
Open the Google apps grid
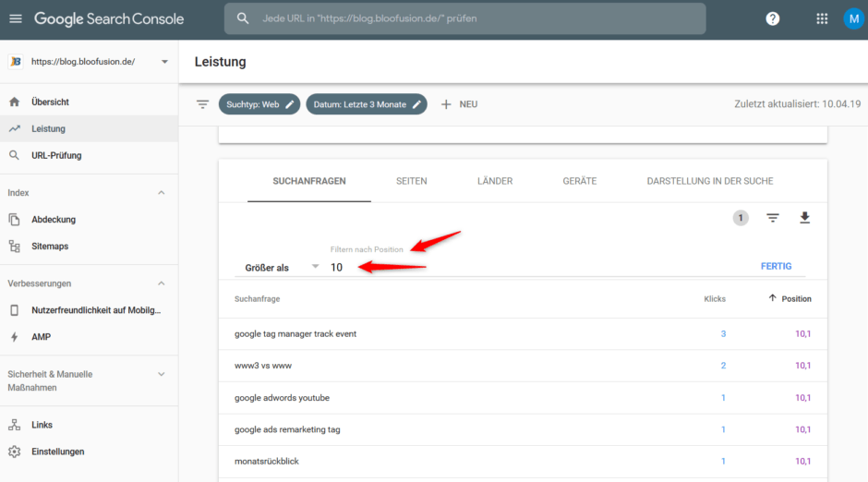click(822, 18)
